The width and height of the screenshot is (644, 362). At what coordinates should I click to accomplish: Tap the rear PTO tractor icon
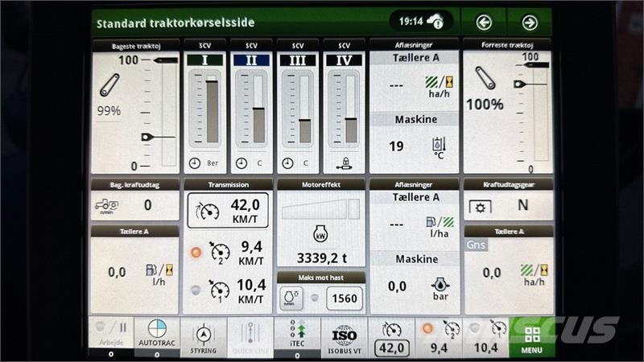(x=106, y=206)
